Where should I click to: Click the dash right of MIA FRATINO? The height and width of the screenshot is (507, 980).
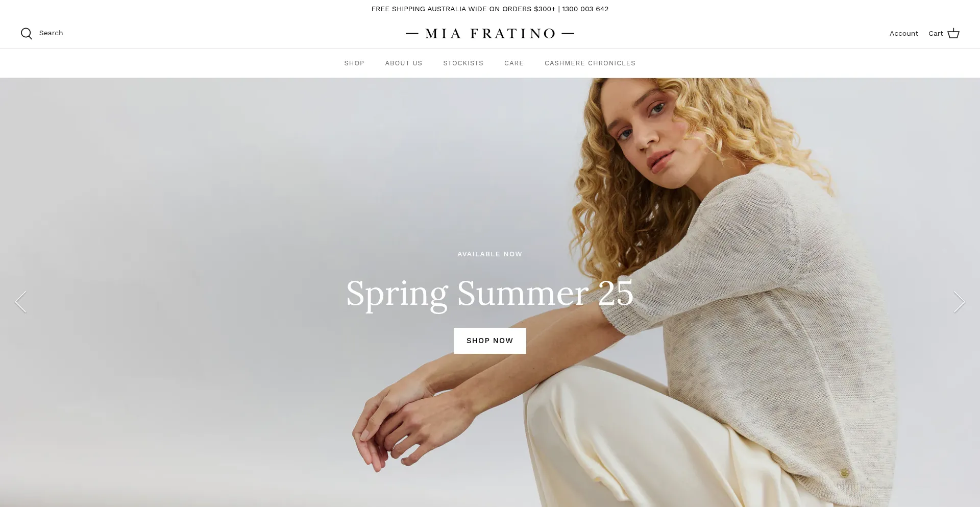[568, 34]
